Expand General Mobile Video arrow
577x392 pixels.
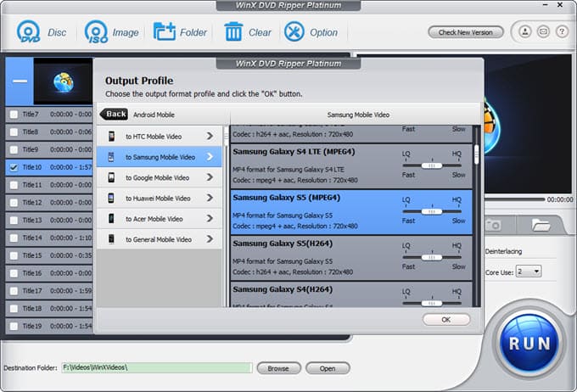pyautogui.click(x=210, y=239)
